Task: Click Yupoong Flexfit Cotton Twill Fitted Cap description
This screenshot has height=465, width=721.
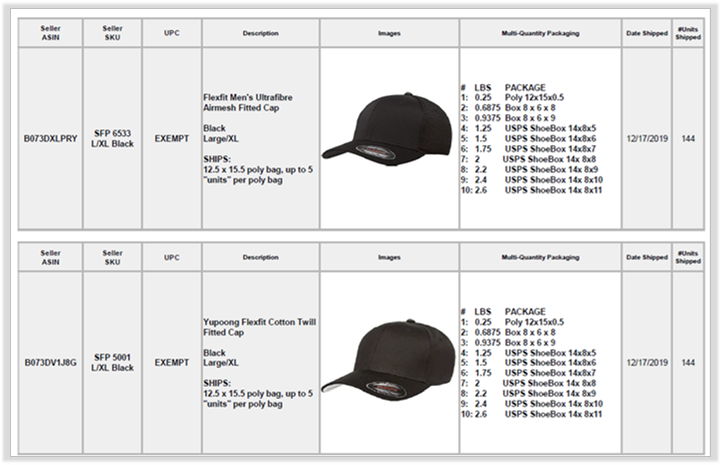Action: point(259,327)
